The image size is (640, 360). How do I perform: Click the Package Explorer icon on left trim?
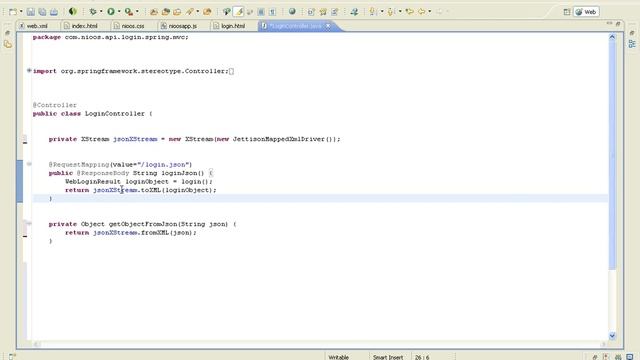tap(8, 44)
